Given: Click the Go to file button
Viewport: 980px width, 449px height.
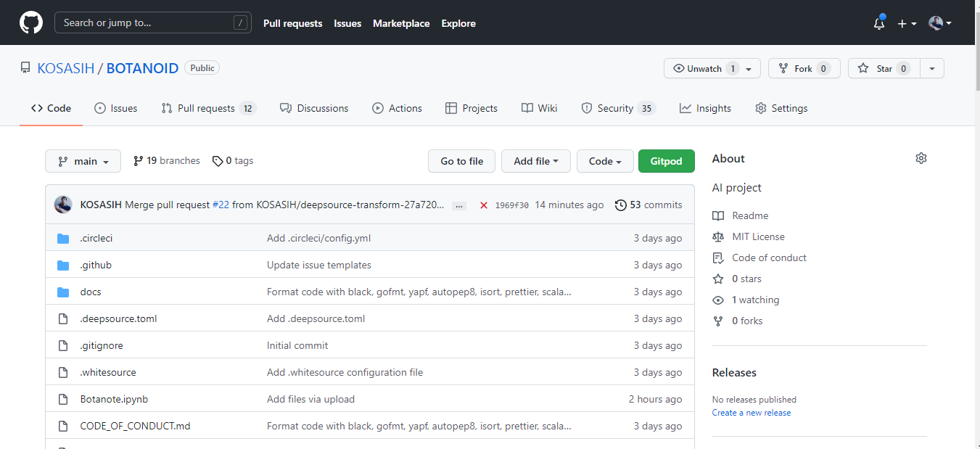Looking at the screenshot, I should coord(462,161).
